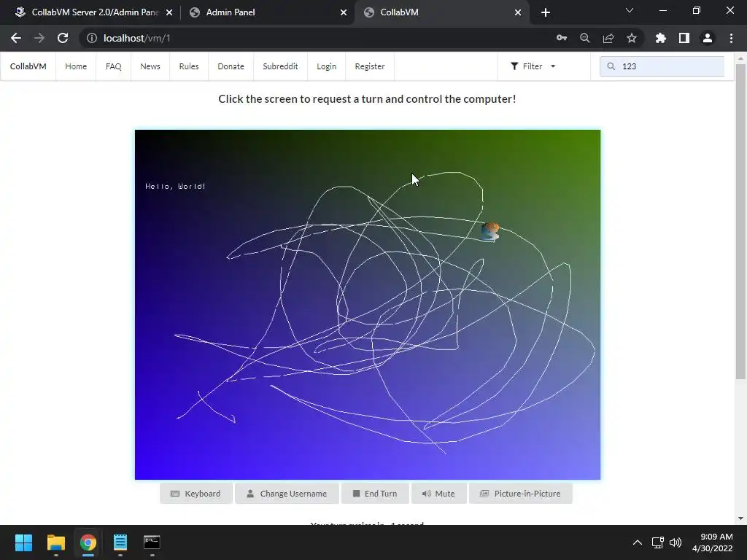Click the VM screen to request a turn
The width and height of the screenshot is (747, 560).
[x=368, y=304]
